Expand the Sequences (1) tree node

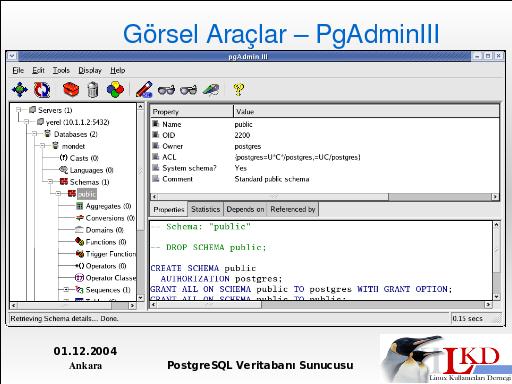(66, 290)
